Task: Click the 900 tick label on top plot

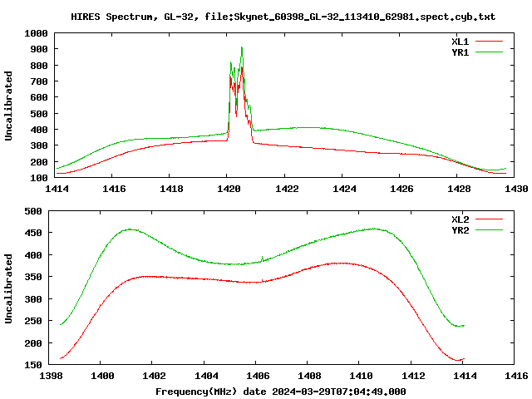Action: pyautogui.click(x=39, y=49)
